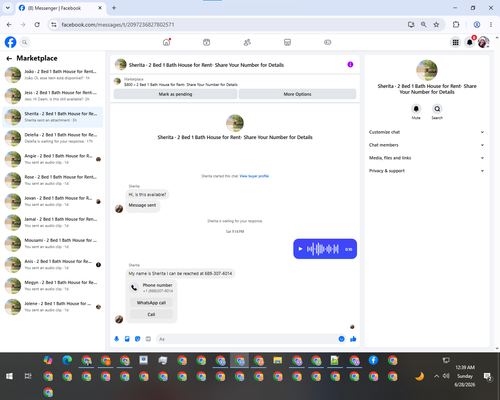Screen dimensions: 500x400
Task: Bookmark this page with the star icon
Action: pos(436,25)
